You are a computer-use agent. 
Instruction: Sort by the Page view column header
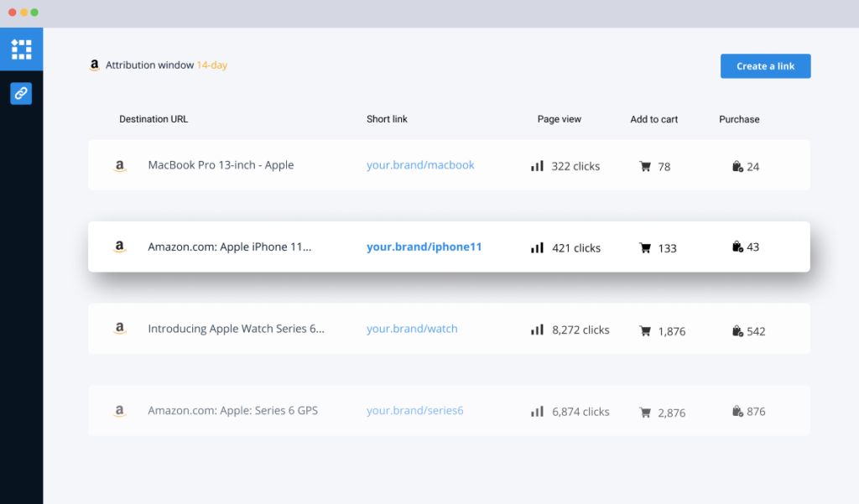[559, 119]
